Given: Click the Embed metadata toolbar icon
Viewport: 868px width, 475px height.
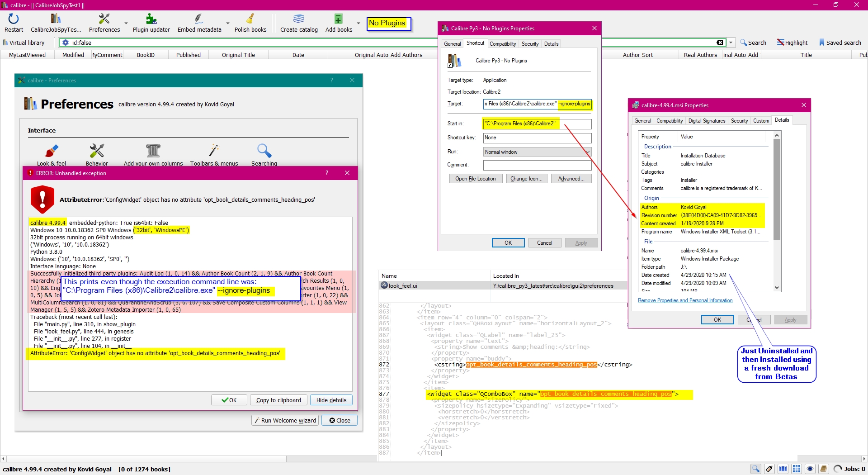Looking at the screenshot, I should (x=199, y=23).
